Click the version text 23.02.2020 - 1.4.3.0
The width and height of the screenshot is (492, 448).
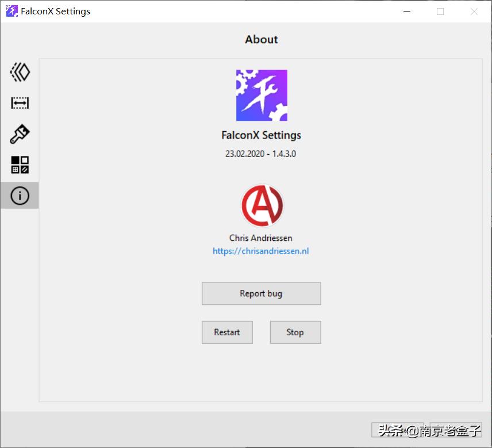(x=261, y=154)
